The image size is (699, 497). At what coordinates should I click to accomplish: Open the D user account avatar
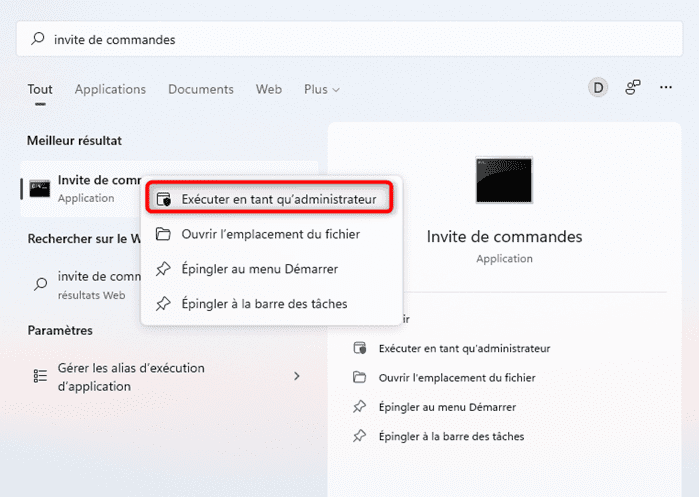(x=598, y=87)
